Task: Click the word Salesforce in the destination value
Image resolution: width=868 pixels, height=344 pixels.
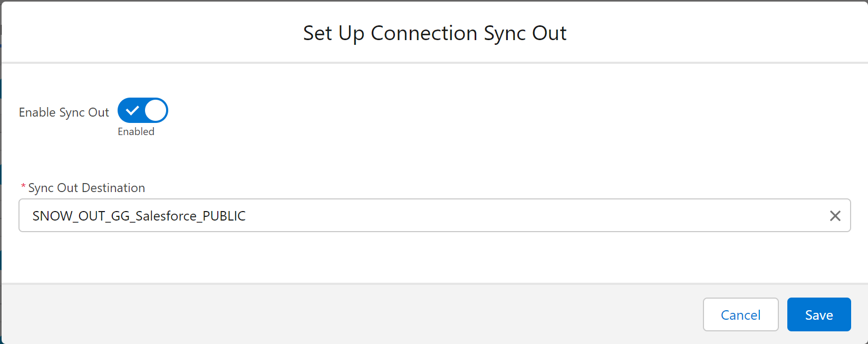Action: (166, 216)
